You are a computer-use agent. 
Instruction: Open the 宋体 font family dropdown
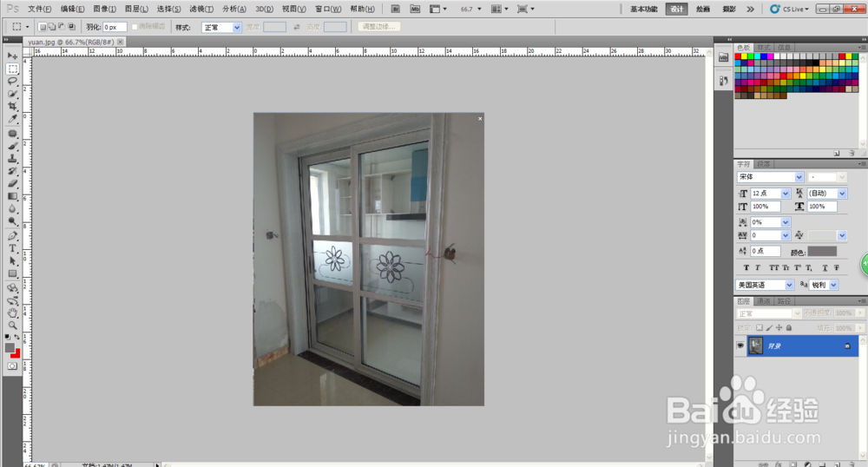(x=799, y=177)
